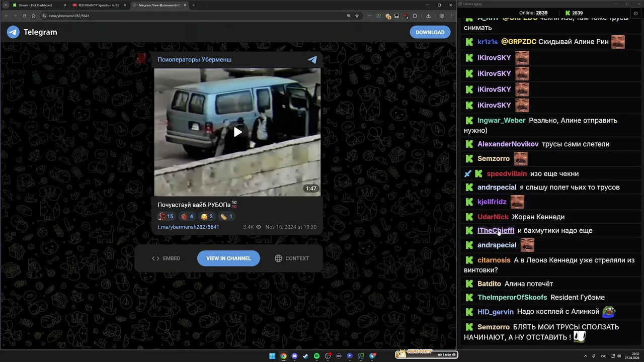This screenshot has width=644, height=362.
Task: Click the username citarnosis in chat
Action: [x=494, y=260]
